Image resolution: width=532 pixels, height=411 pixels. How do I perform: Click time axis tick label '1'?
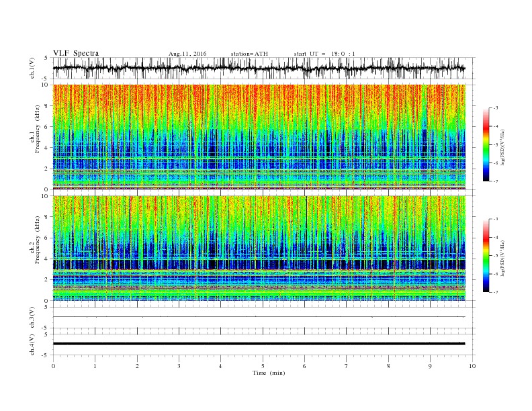tap(95, 366)
